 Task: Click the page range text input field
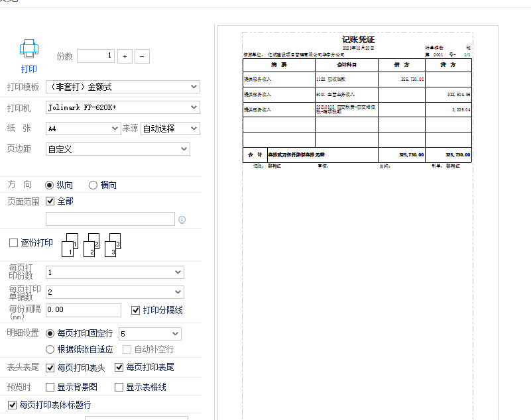111,219
